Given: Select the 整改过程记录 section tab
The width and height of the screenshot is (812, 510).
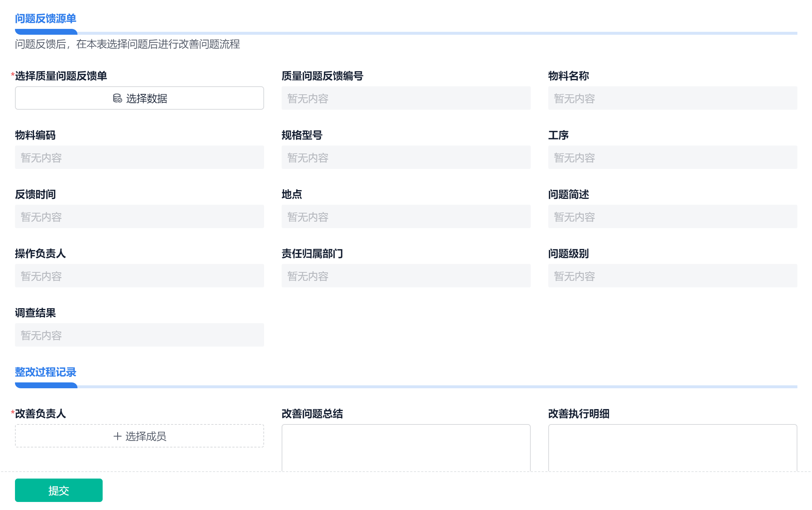Looking at the screenshot, I should 46,372.
